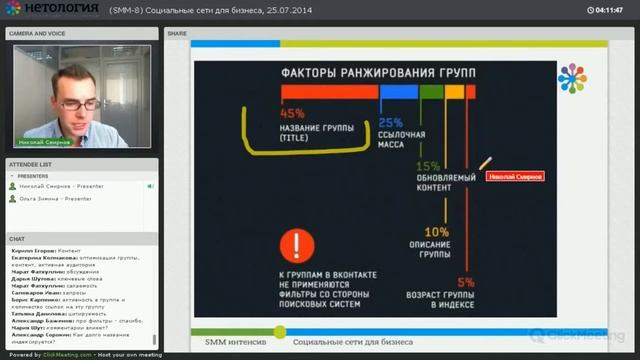This screenshot has width=640, height=360.
Task: Click the red 45% bar segment
Action: [x=330, y=92]
